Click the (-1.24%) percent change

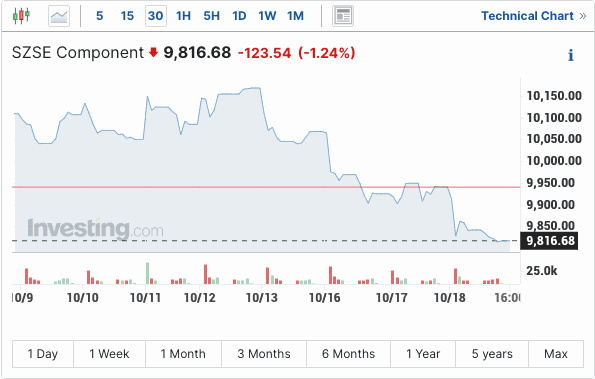click(x=327, y=53)
